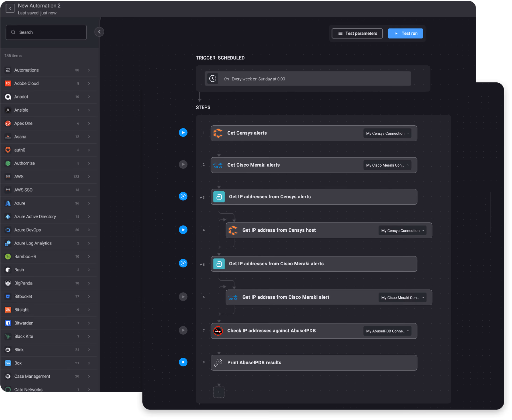Image resolution: width=512 pixels, height=420 pixels.
Task: Run step 8 Print AbuseIPDB results
Action: point(183,362)
